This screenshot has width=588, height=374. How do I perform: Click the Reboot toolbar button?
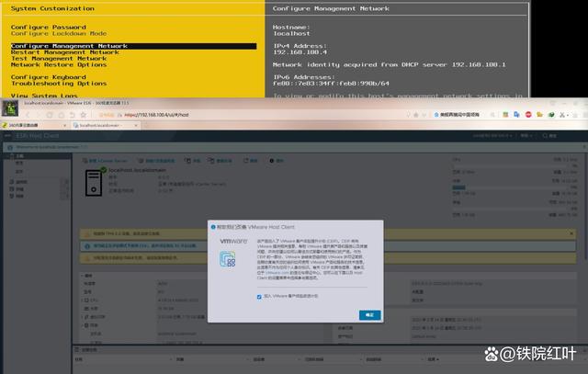pyautogui.click(x=220, y=161)
